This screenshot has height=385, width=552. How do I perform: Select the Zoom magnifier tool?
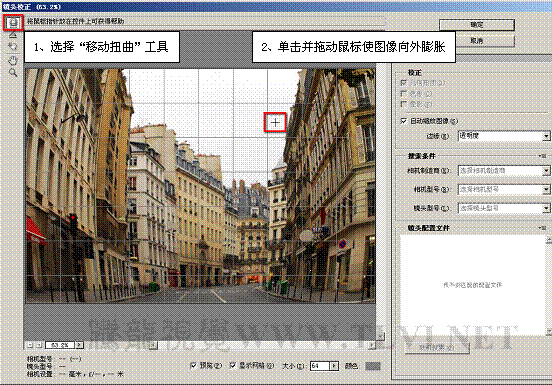pyautogui.click(x=13, y=73)
